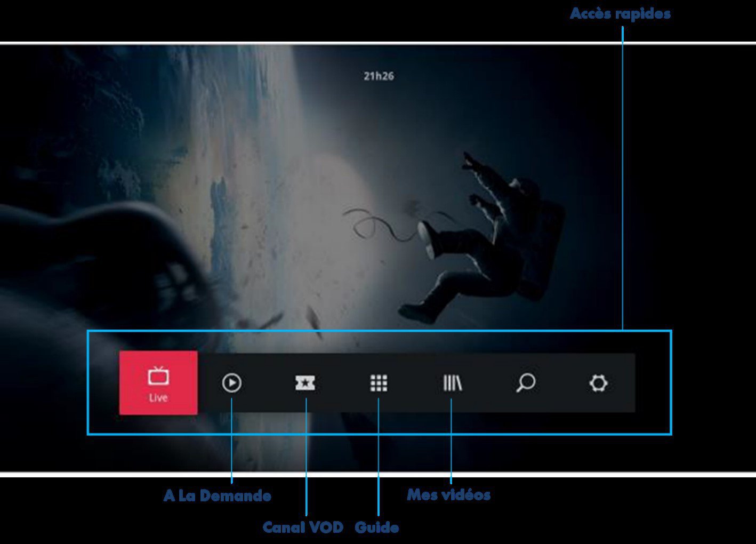
Task: Click the "Mes vidéos" caption
Action: (448, 495)
